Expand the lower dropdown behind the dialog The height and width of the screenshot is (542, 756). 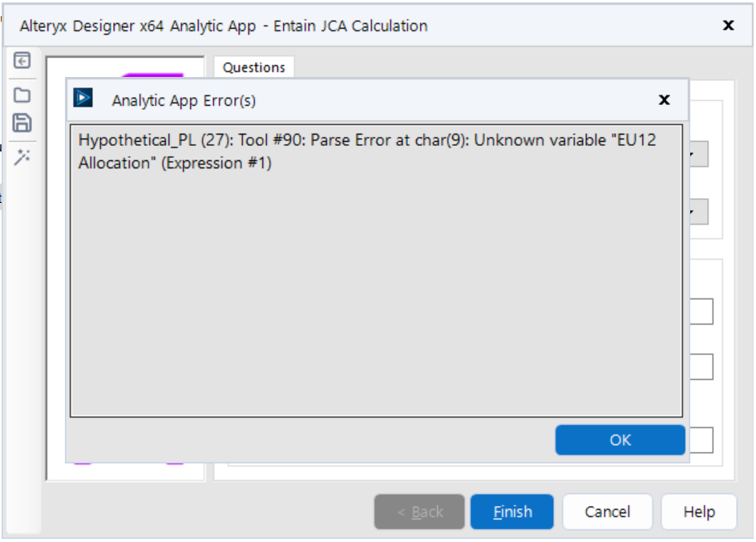(x=698, y=212)
